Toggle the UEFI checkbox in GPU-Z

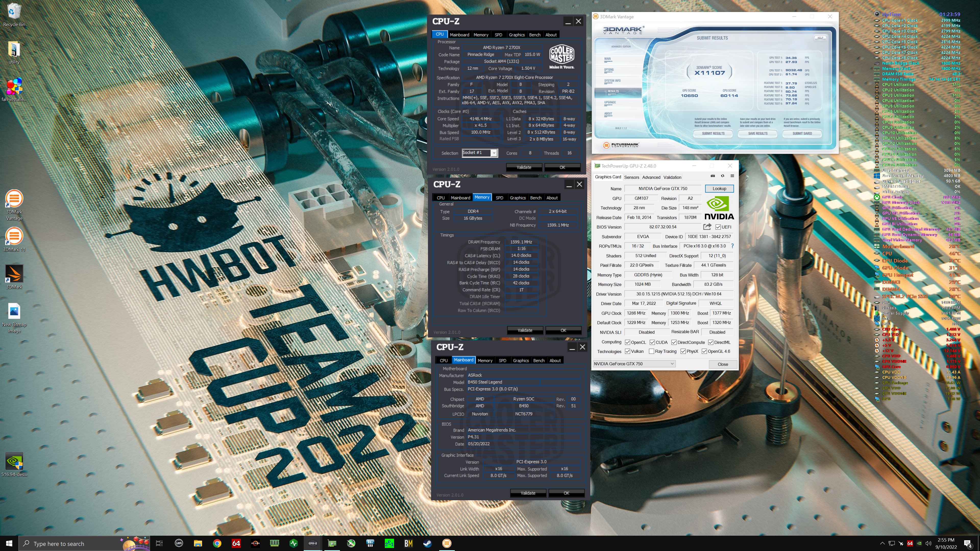click(x=718, y=227)
